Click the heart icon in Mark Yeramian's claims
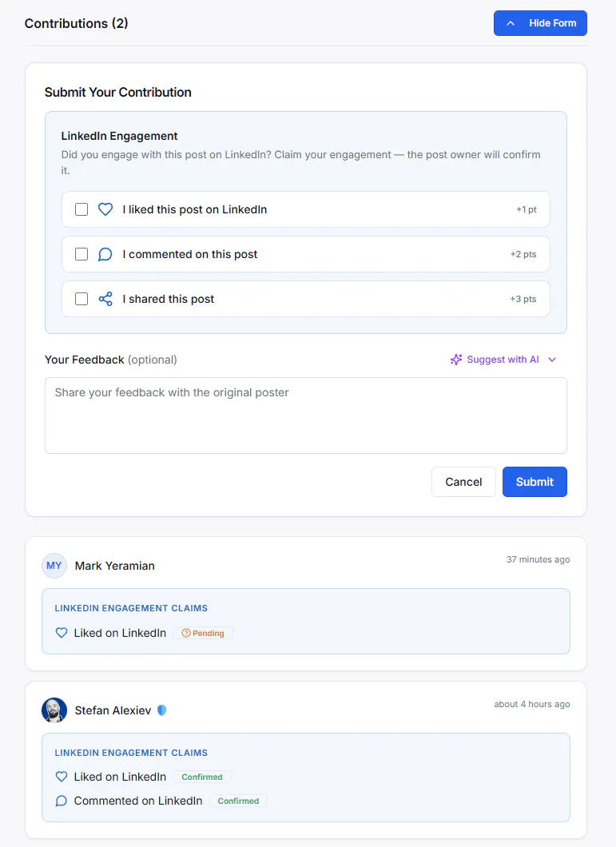The width and height of the screenshot is (616, 847). point(62,633)
